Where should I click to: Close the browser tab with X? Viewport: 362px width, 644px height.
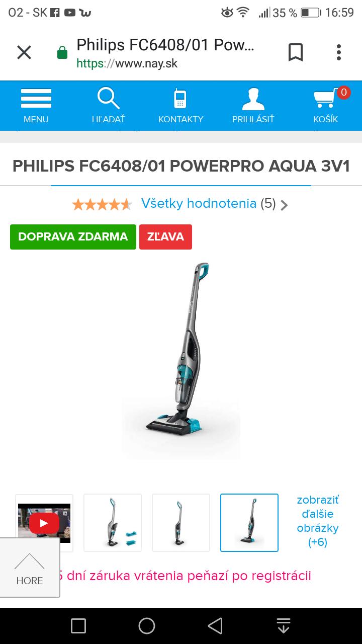pyautogui.click(x=24, y=52)
